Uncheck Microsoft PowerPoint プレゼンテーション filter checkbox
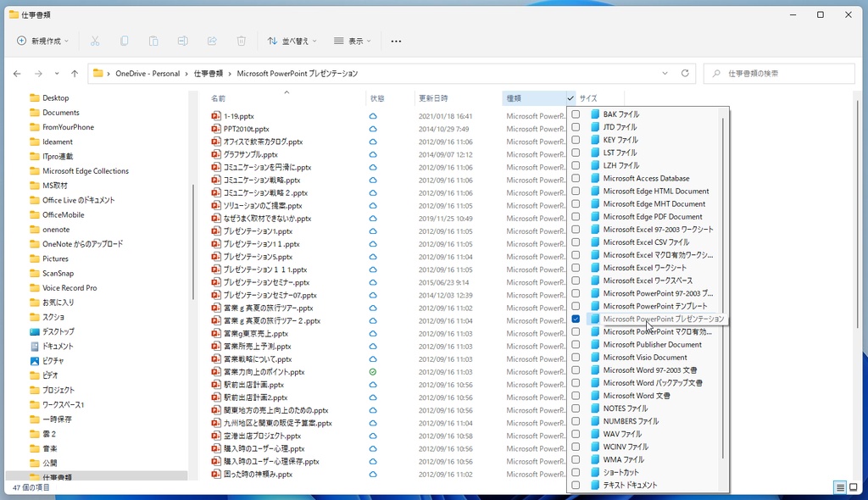The width and height of the screenshot is (868, 500). point(576,319)
